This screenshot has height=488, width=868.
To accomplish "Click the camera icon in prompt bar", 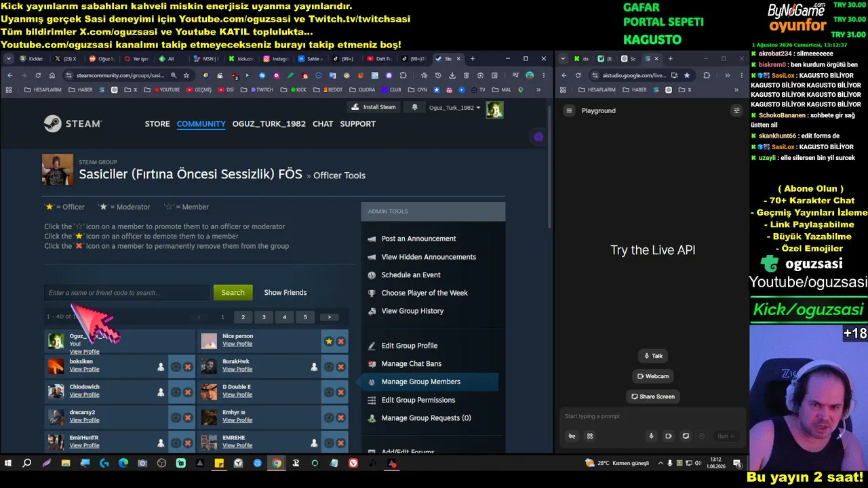I will point(668,436).
